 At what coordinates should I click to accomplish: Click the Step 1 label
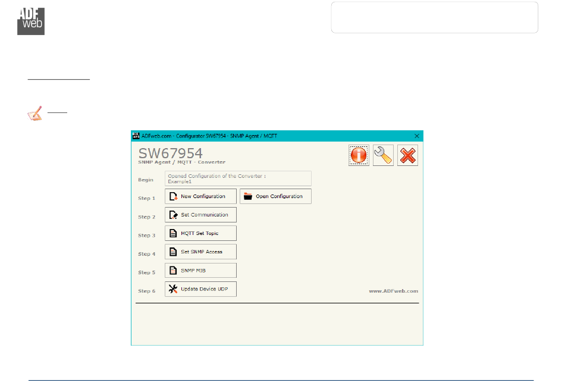(147, 198)
